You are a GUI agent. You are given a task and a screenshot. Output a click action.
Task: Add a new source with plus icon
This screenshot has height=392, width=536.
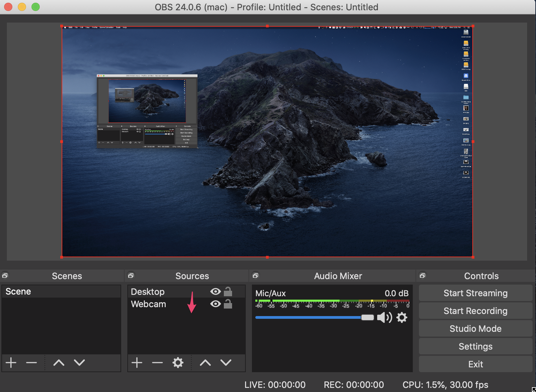[137, 363]
